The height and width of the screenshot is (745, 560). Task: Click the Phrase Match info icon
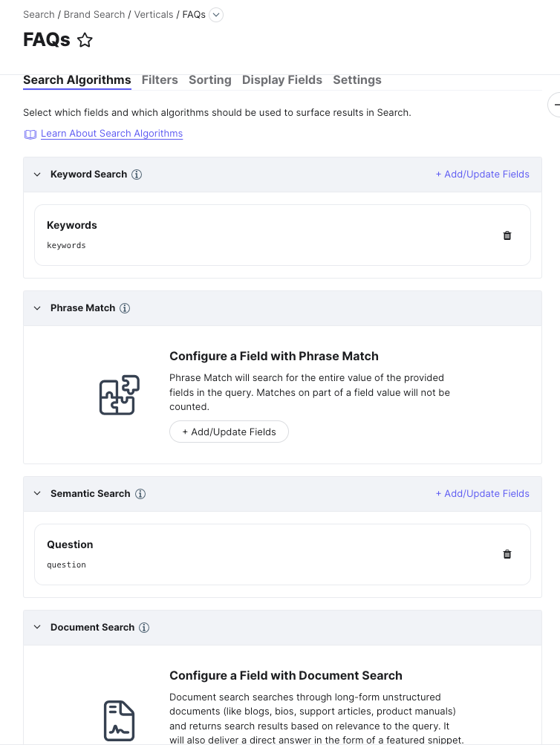tap(125, 308)
